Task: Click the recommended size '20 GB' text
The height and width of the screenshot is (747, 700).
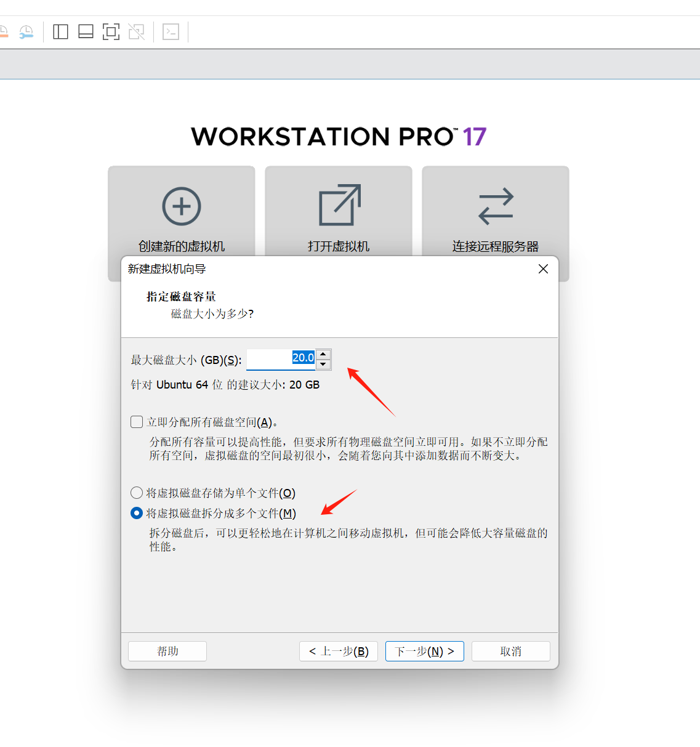Action: [304, 384]
